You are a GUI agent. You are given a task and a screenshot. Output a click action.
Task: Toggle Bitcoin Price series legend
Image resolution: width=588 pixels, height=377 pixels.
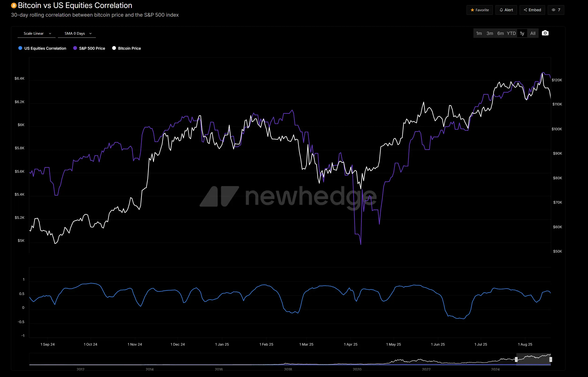click(x=126, y=48)
